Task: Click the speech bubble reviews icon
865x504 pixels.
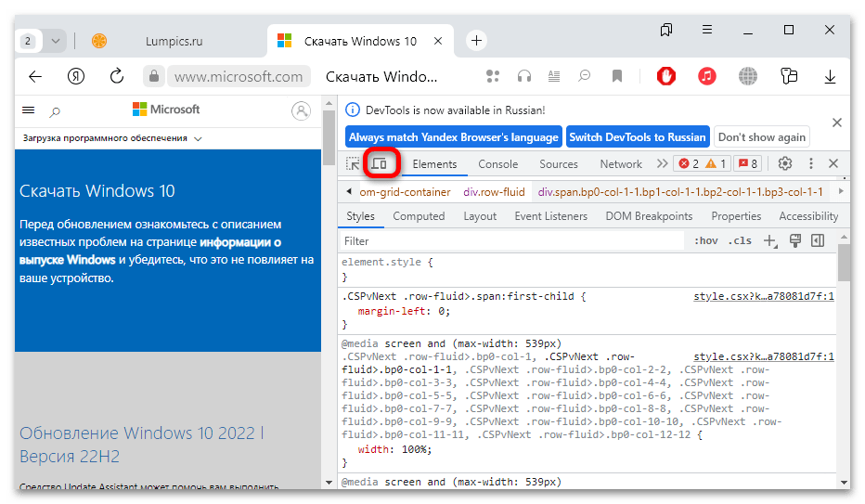Action: [x=584, y=76]
